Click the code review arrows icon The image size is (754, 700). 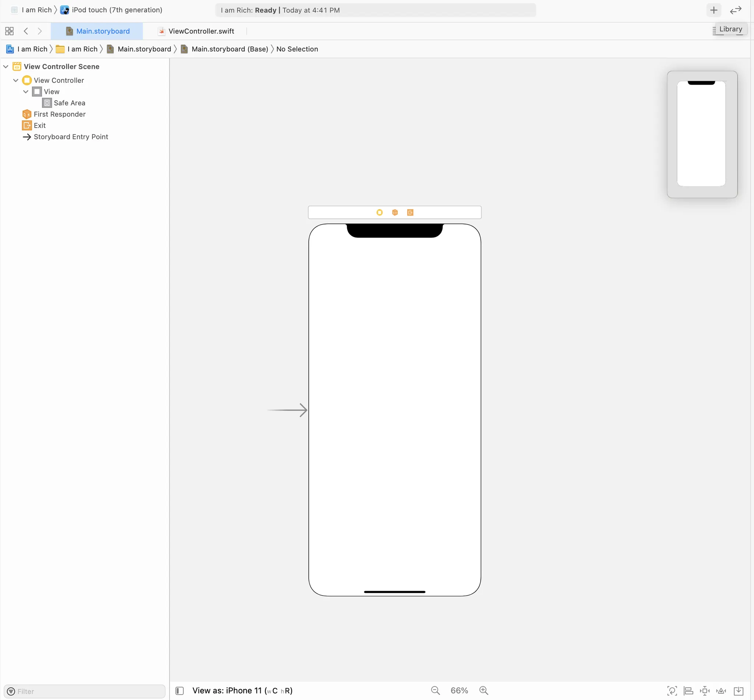[x=736, y=10]
